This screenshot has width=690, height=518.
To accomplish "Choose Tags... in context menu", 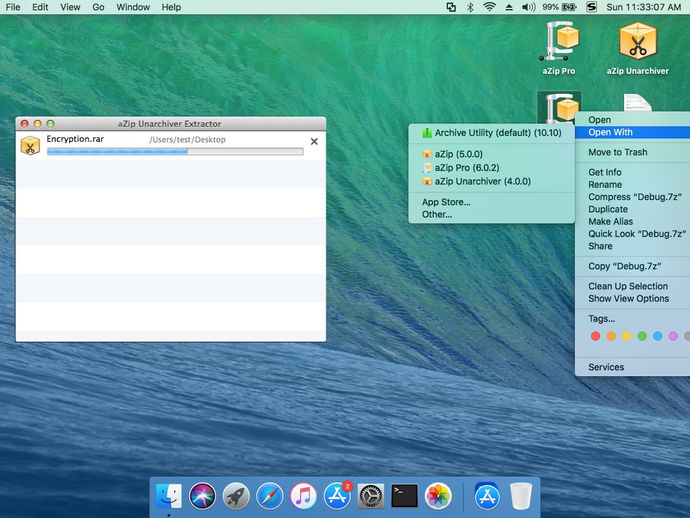I will 632,319.
